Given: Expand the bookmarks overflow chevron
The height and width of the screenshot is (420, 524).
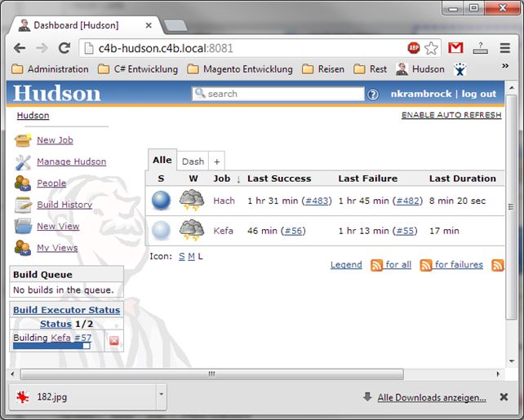Looking at the screenshot, I should tap(505, 66).
